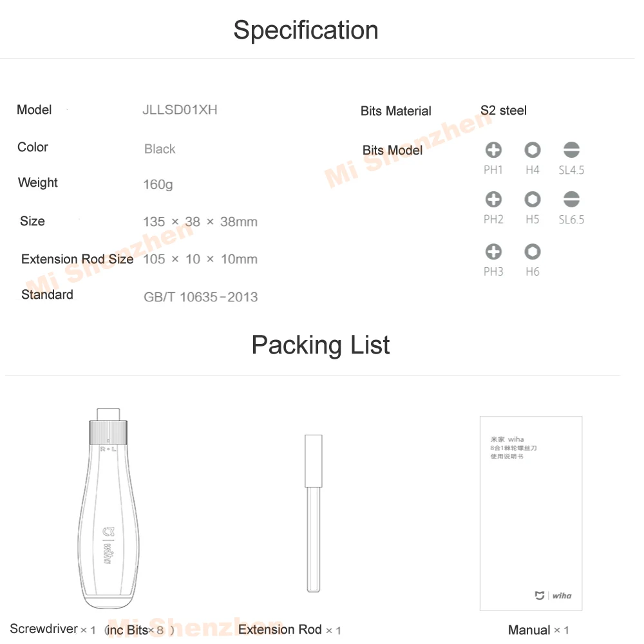Click the S2 steel material value
The height and width of the screenshot is (644, 644).
[x=504, y=111]
